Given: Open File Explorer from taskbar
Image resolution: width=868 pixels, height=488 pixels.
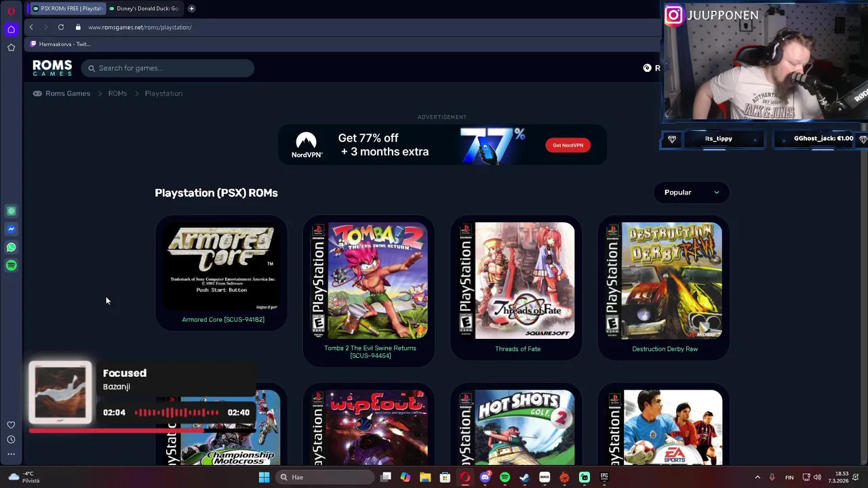Looking at the screenshot, I should click(x=425, y=477).
